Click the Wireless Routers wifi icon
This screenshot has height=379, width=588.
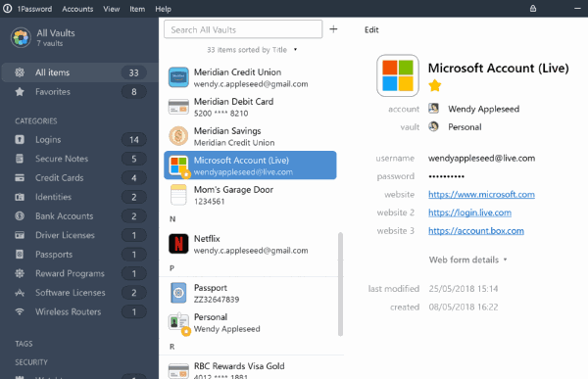tap(20, 311)
